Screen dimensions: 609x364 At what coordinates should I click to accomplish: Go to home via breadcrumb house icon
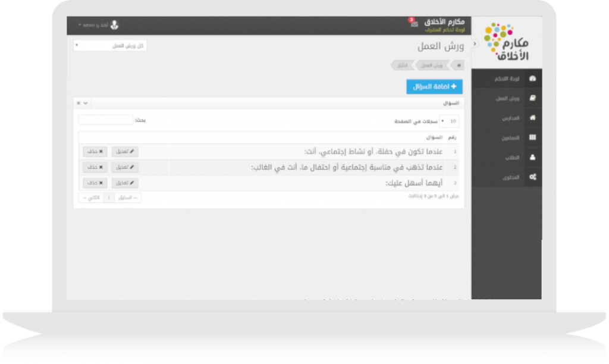[x=459, y=65]
